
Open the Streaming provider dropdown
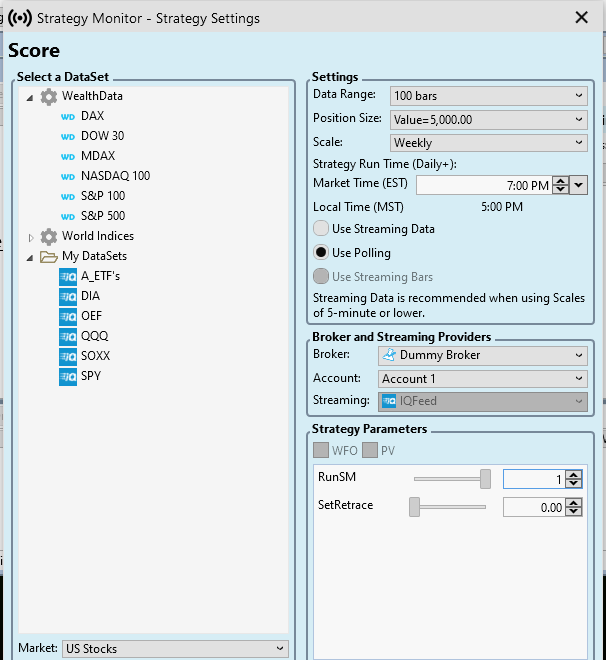click(x=483, y=402)
